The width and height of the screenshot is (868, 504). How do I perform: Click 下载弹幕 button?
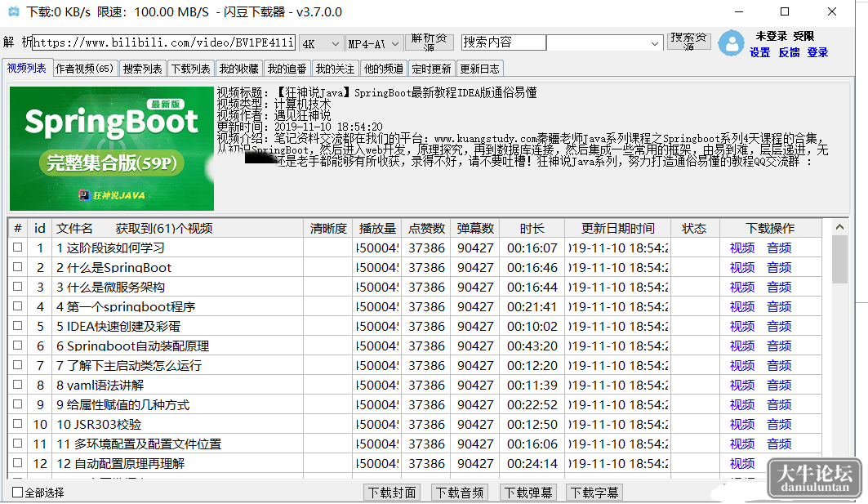coord(528,493)
